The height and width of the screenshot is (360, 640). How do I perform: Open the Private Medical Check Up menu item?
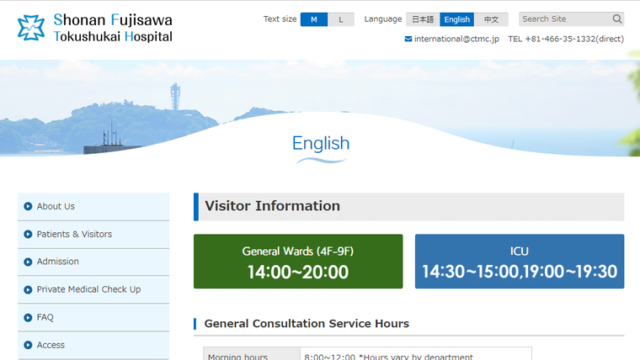[93, 289]
